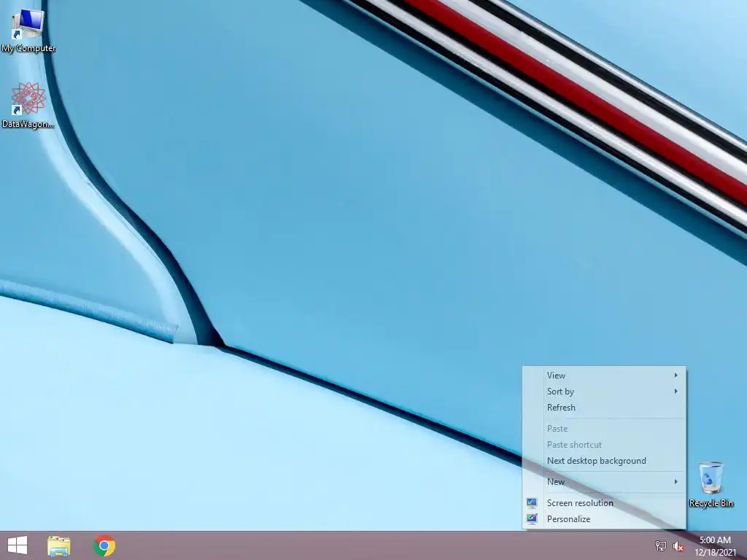Open File Explorer from the taskbar
Viewport: 747px width, 560px height.
pyautogui.click(x=59, y=545)
